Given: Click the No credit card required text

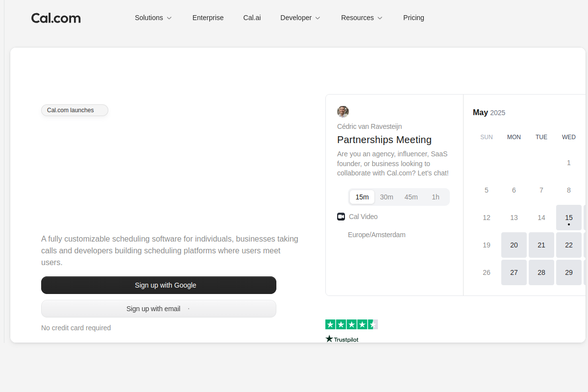Looking at the screenshot, I should [x=76, y=328].
